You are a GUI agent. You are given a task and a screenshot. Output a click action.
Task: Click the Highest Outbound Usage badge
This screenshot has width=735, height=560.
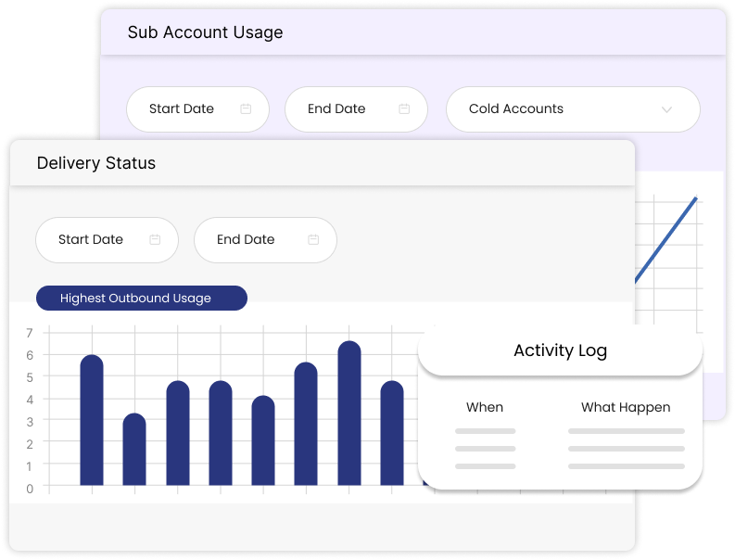click(x=142, y=299)
